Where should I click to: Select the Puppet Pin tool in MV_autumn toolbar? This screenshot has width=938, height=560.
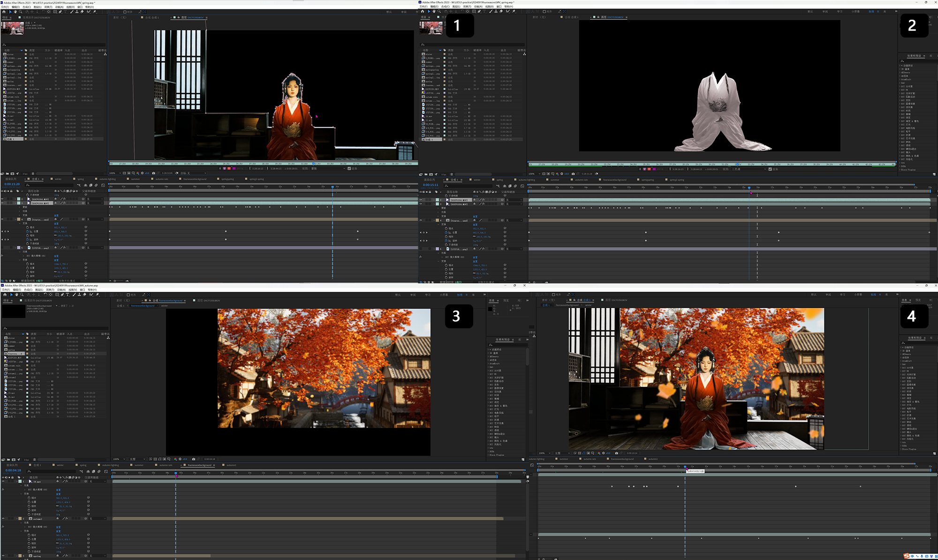[98, 295]
